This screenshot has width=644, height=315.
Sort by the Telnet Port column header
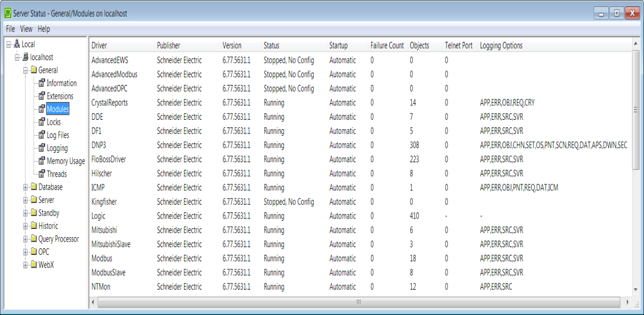click(x=460, y=46)
